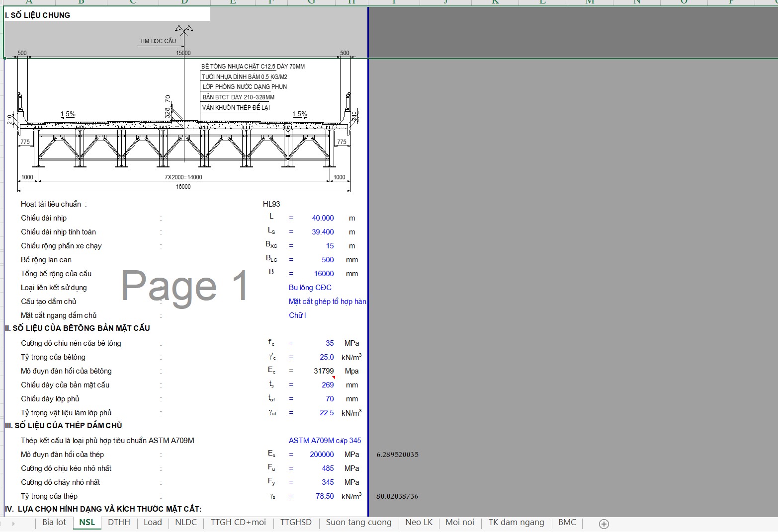Click the ASTM A709M cấp 345 cell
The image size is (778, 532).
[x=325, y=441]
